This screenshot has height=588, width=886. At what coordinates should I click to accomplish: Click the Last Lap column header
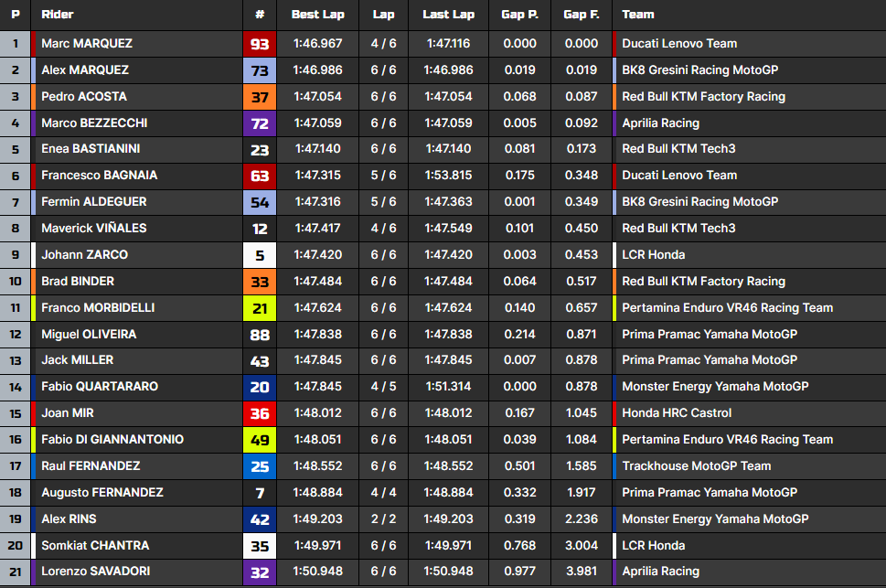click(x=448, y=15)
